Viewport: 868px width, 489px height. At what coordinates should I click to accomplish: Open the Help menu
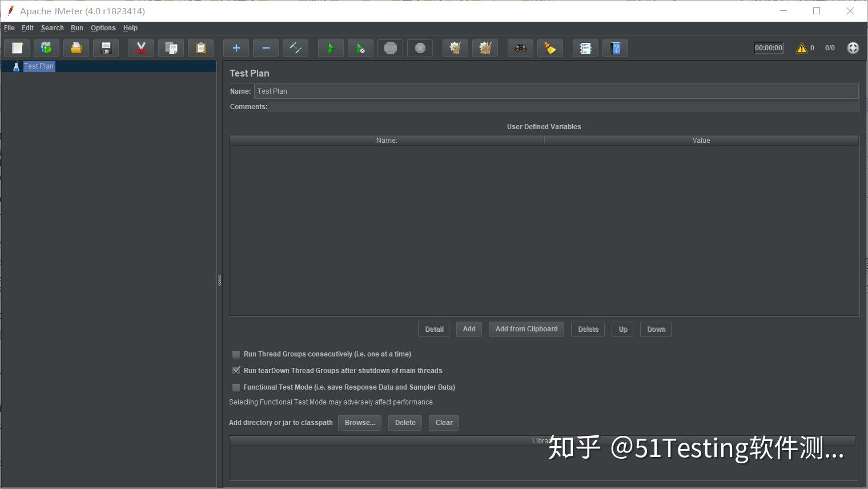[130, 28]
